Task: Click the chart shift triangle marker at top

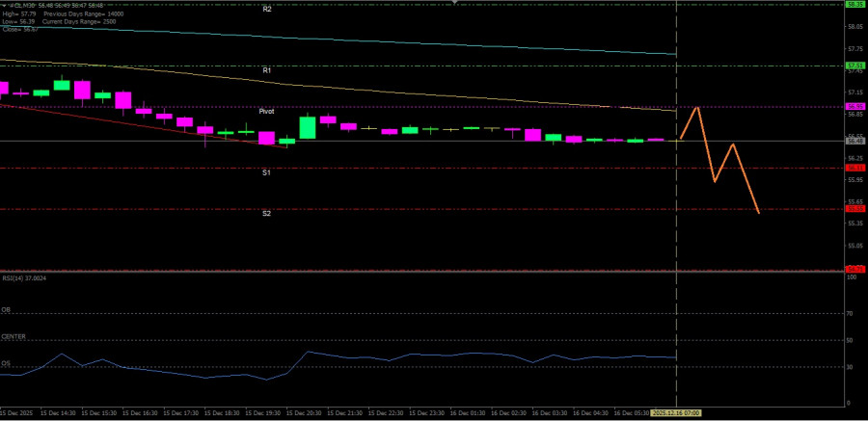Action: click(454, 2)
